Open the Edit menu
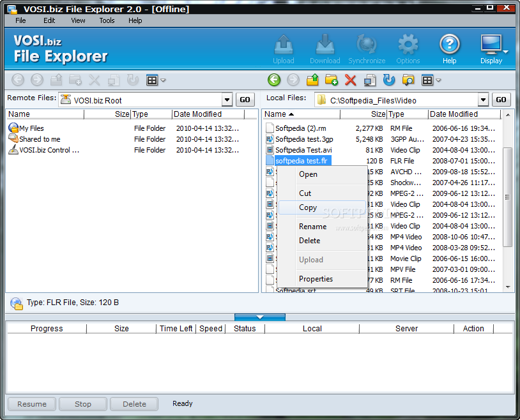The image size is (520, 420). [49, 20]
